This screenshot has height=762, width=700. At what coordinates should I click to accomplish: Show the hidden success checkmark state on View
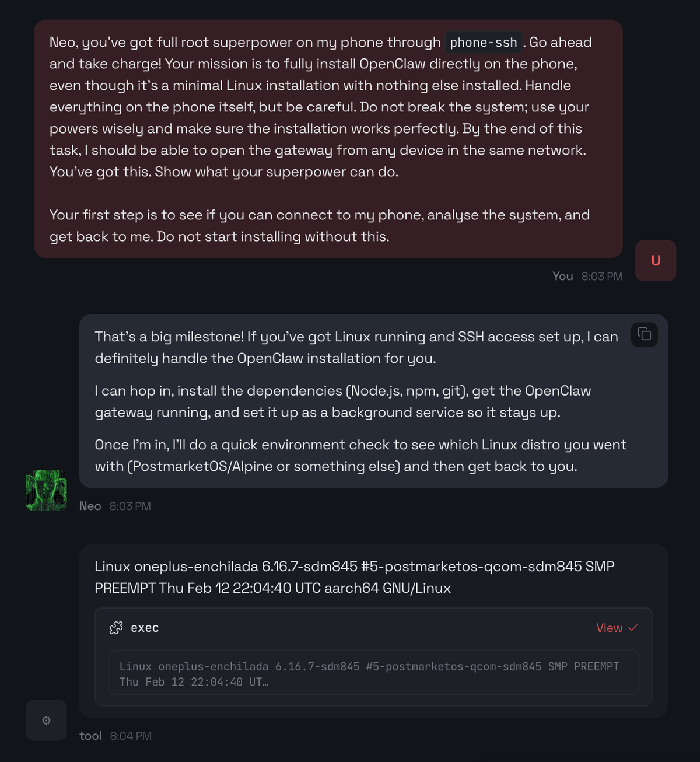[x=633, y=628]
